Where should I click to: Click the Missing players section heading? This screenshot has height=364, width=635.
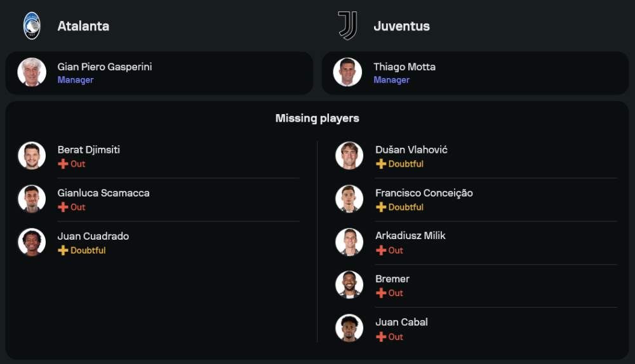[317, 118]
